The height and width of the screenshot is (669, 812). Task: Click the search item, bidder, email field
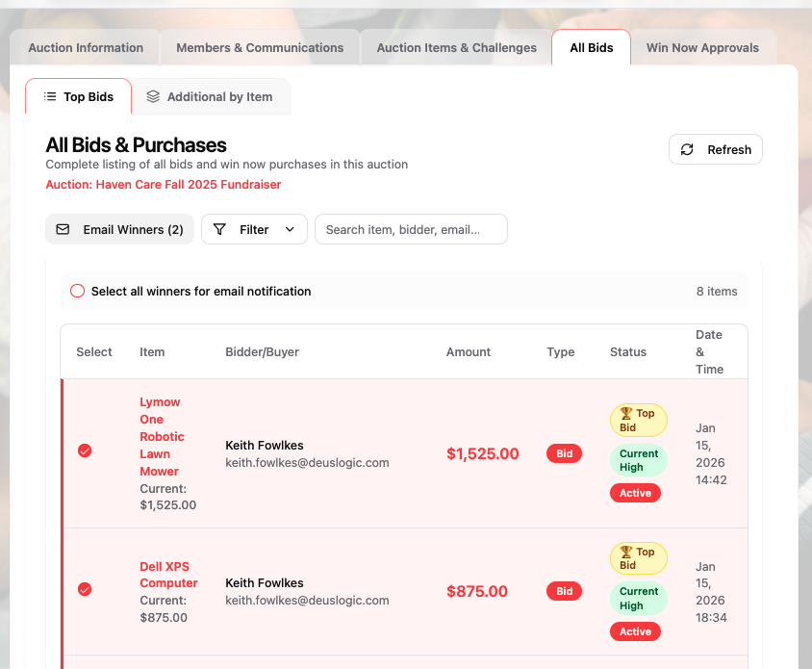tap(411, 230)
